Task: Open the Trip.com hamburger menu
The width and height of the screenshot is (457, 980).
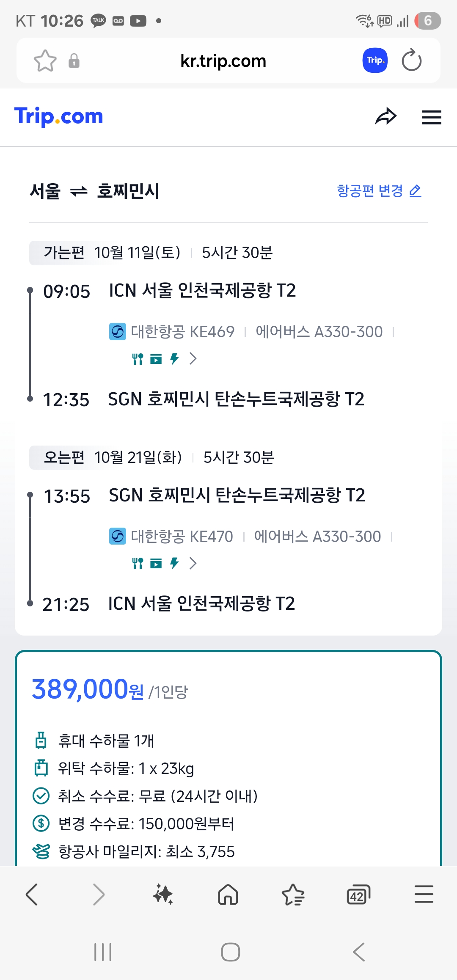Action: [431, 117]
